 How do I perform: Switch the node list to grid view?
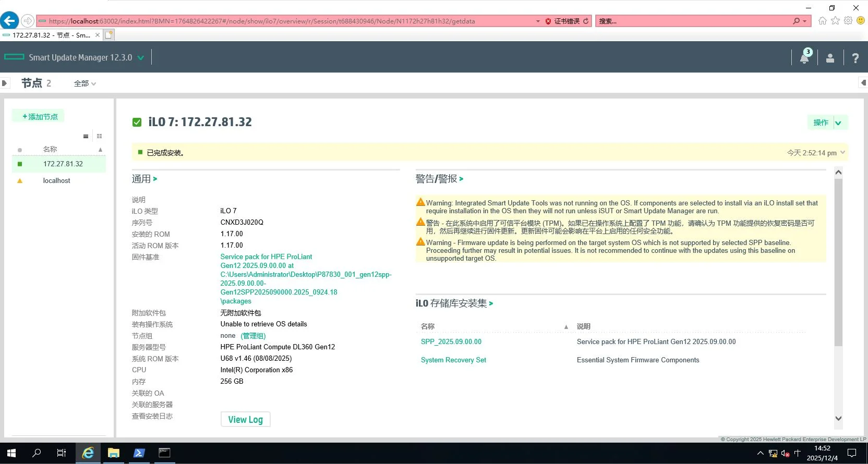pos(99,137)
